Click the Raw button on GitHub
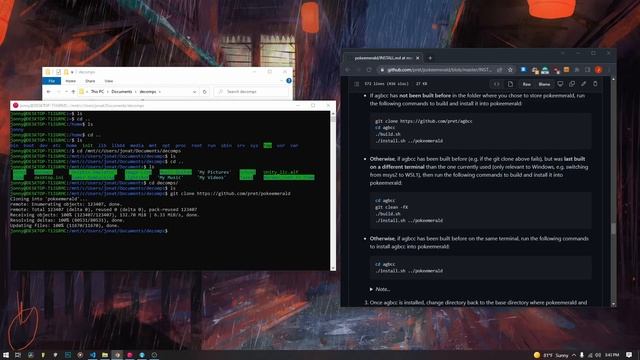Viewport: 640px width, 360px height. pos(527,84)
